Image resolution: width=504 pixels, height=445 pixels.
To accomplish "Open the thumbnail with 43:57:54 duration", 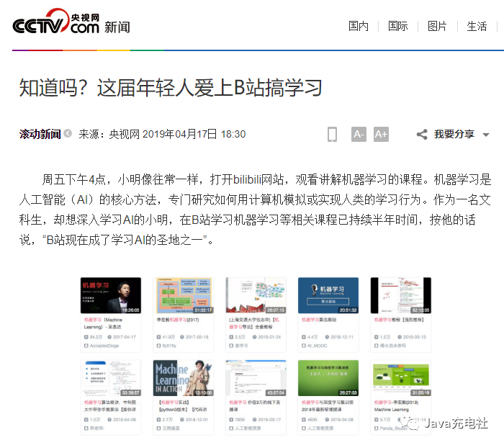I will click(x=256, y=378).
